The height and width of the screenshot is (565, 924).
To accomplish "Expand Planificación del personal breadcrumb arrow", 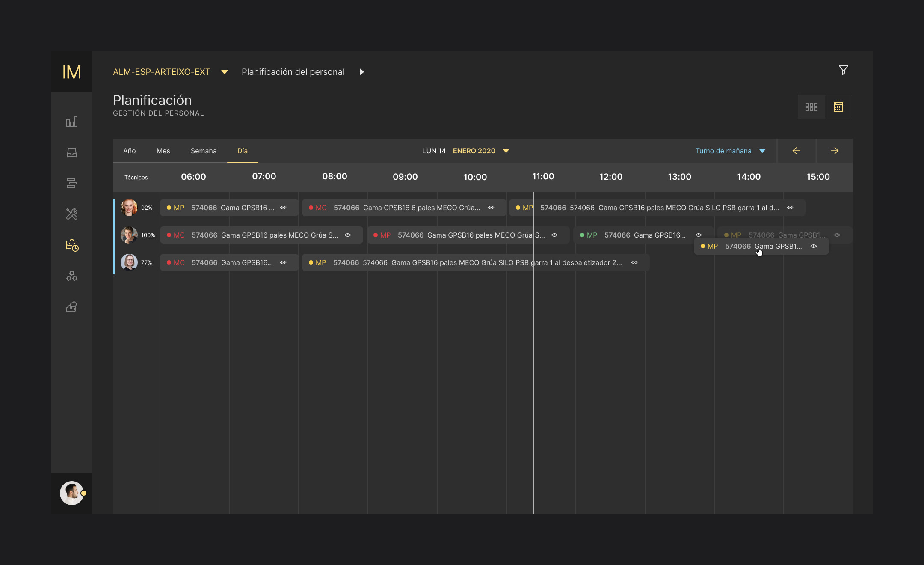I will 362,72.
